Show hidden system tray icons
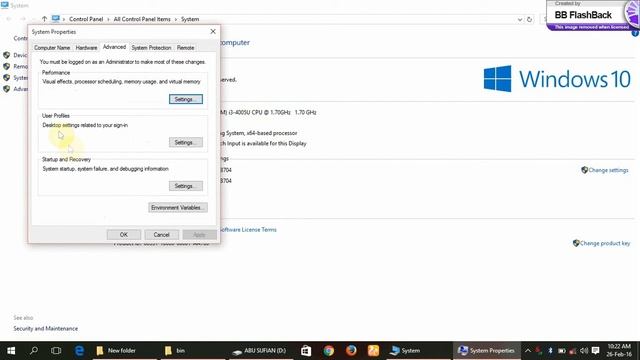 (x=528, y=351)
